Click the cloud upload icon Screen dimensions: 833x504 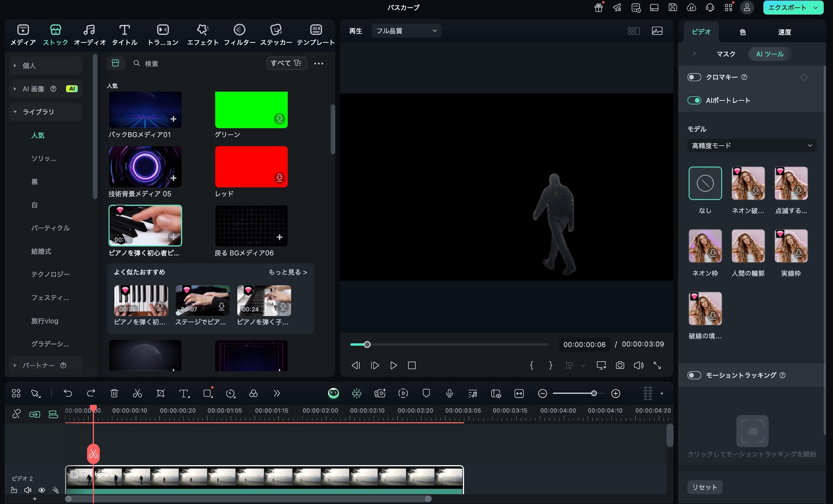[691, 7]
